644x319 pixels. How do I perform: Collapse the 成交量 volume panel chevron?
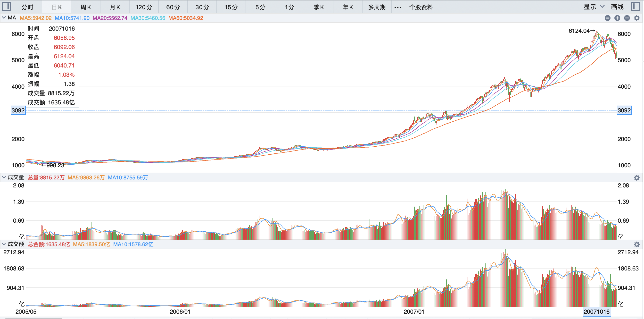click(4, 177)
